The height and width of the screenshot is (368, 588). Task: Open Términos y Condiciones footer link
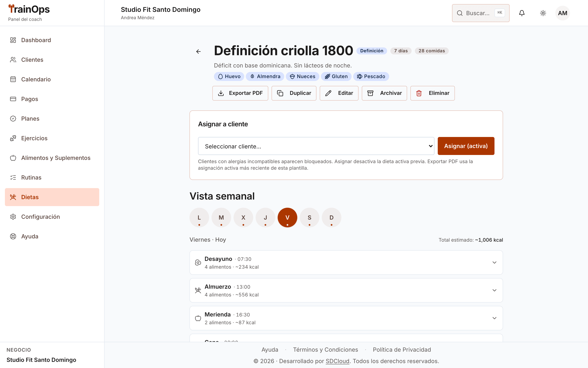[325, 350]
